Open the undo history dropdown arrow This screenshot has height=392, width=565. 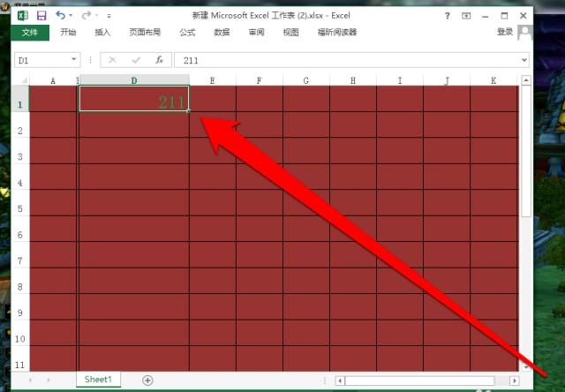click(x=71, y=16)
